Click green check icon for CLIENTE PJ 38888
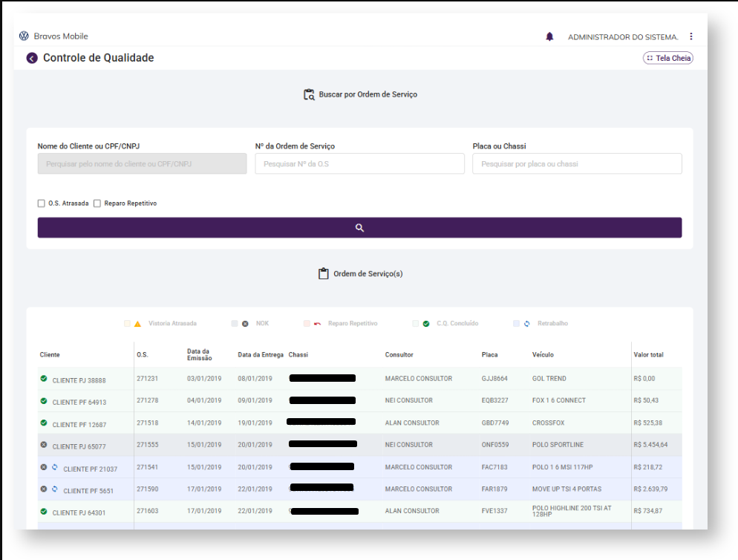 [44, 379]
